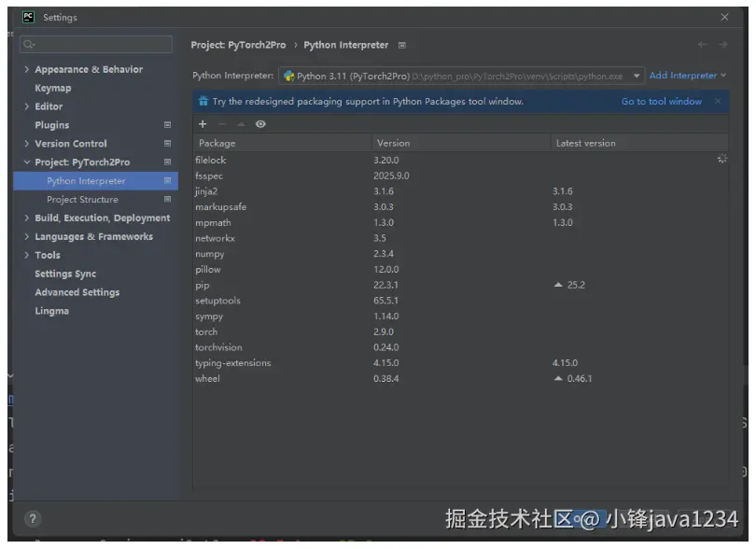Expand the Editor section

coord(26,106)
